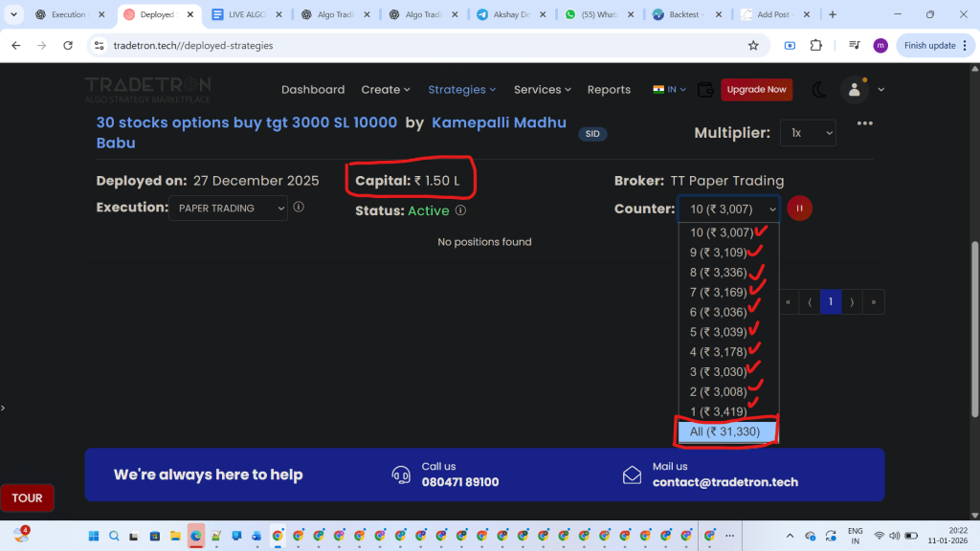
Task: Open the user profile avatar menu
Action: click(854, 90)
